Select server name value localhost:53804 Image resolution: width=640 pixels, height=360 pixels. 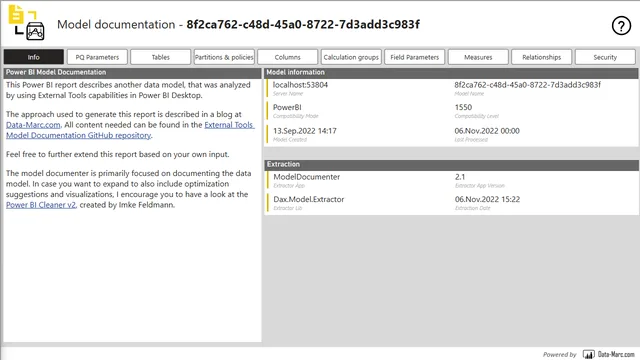[300, 85]
